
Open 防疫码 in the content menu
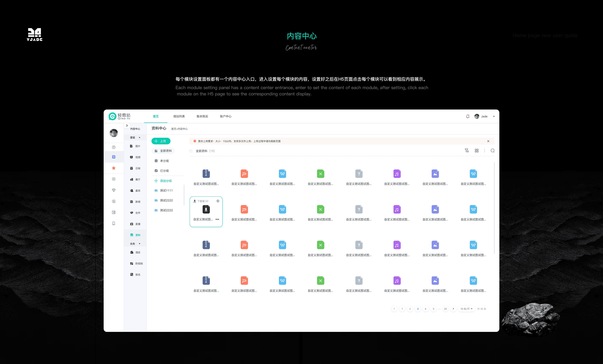pos(136,264)
